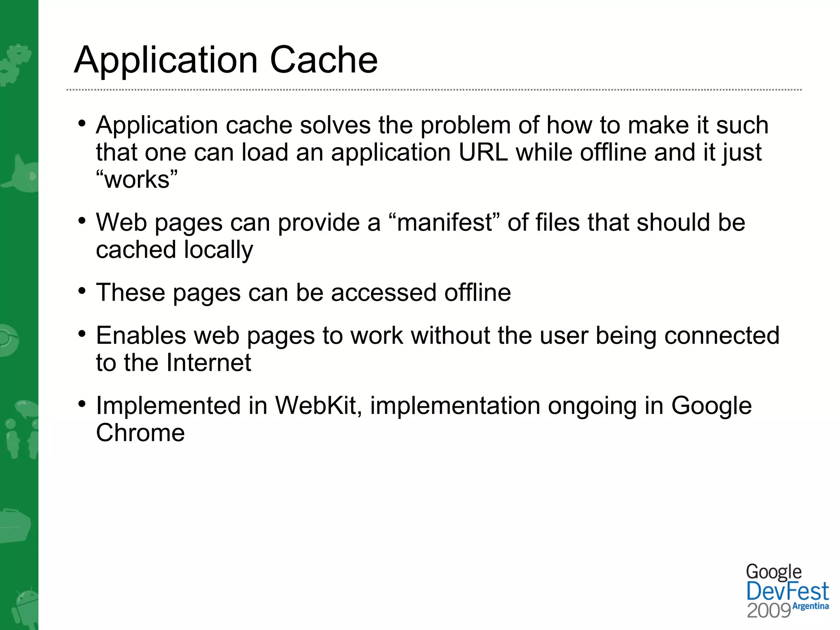Click the words "cached locally" in second bullet
Image resolution: width=840 pixels, height=630 pixels.
pos(174,250)
